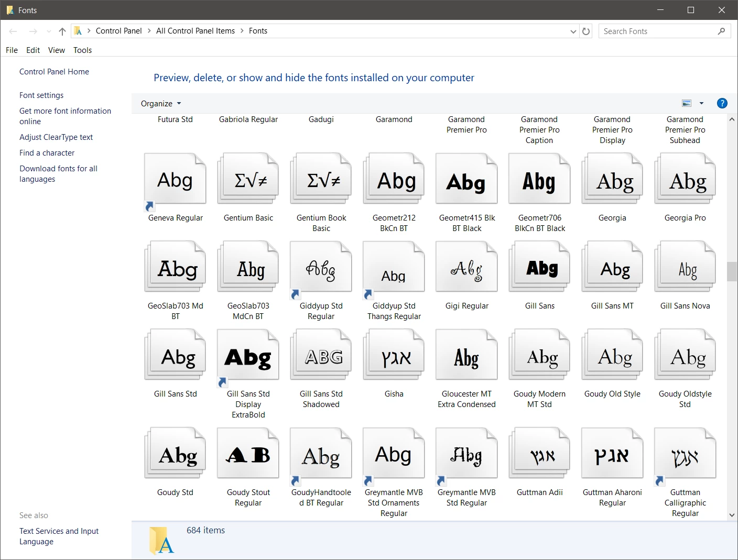
Task: Select the Guttman Adii font icon
Action: 539,454
